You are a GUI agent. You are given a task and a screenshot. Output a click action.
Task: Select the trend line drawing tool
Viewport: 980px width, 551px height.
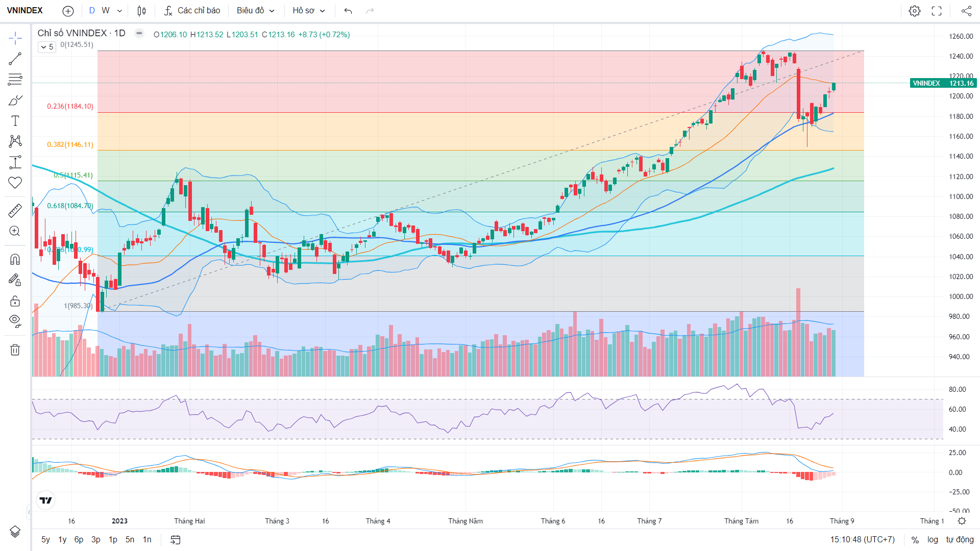click(15, 59)
